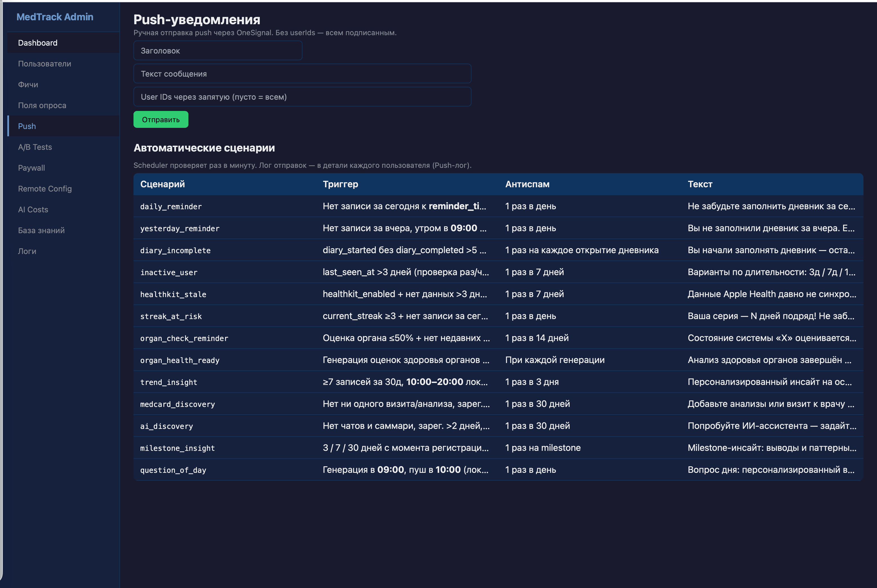Open the Dashboard sidebar item
The width and height of the screenshot is (877, 588).
(37, 43)
